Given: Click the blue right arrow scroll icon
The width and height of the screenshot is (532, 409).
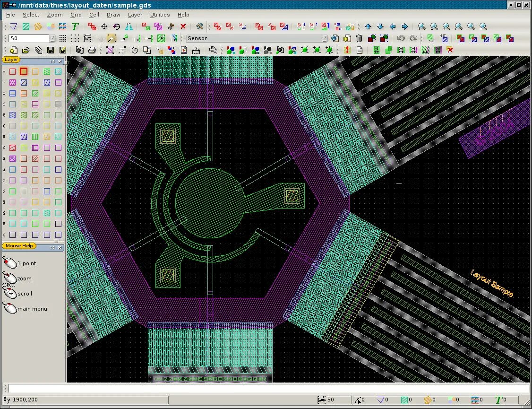Looking at the screenshot, I should click(405, 26).
